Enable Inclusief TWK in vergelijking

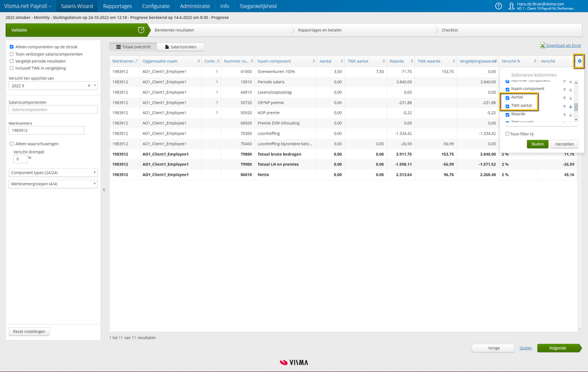point(12,68)
